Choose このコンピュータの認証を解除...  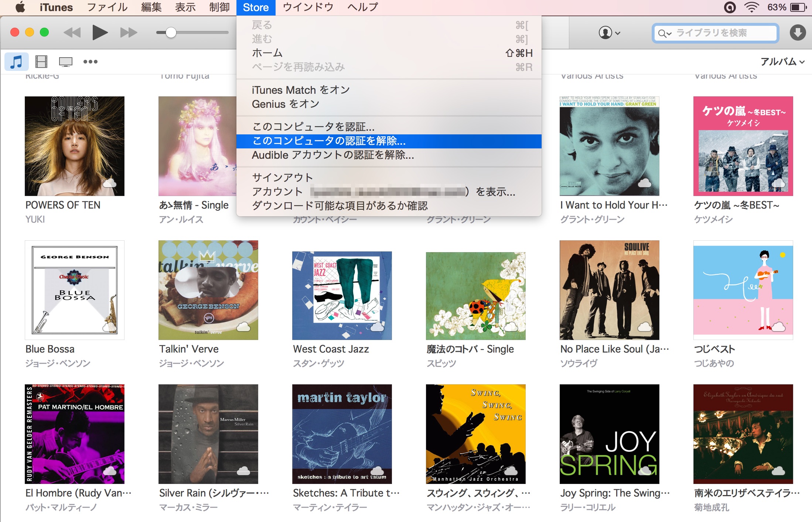(x=389, y=141)
